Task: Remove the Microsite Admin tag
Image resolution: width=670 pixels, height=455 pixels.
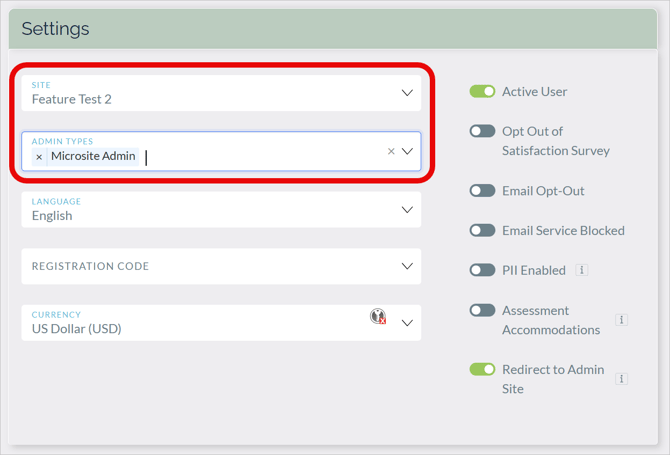Action: click(39, 157)
